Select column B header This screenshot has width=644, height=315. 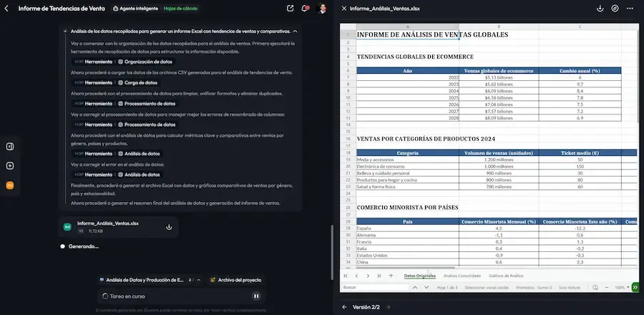[499, 26]
